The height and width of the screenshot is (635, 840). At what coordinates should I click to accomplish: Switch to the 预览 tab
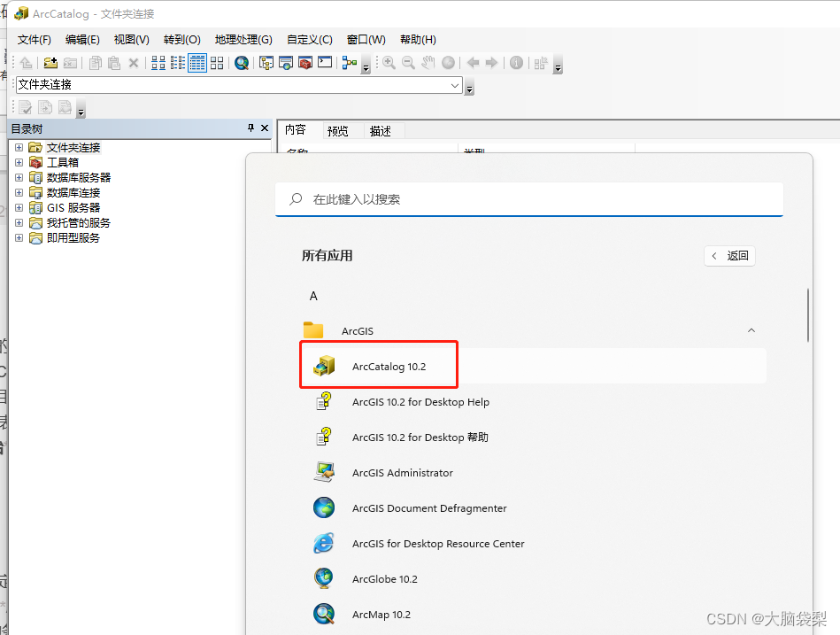[x=337, y=131]
